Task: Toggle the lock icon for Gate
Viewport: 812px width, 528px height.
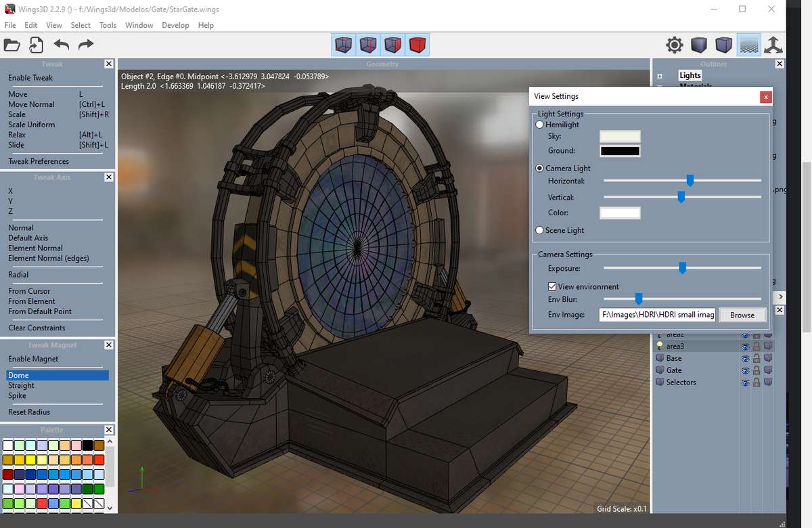Action: 757,370
